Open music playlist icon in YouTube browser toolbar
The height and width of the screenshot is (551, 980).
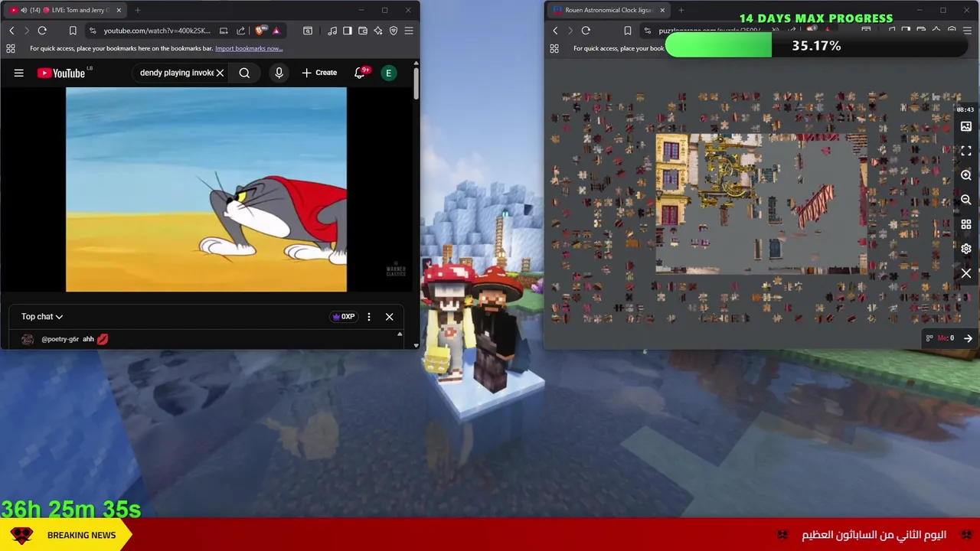pos(332,31)
